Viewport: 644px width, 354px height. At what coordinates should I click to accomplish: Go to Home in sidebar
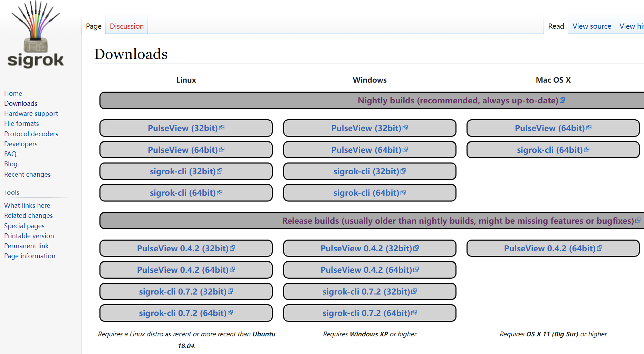(13, 93)
